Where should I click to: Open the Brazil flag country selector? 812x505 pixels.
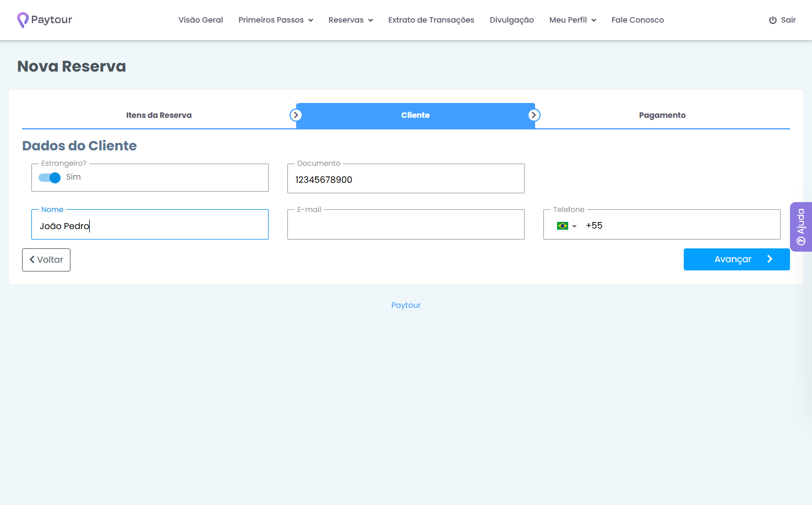click(x=566, y=226)
